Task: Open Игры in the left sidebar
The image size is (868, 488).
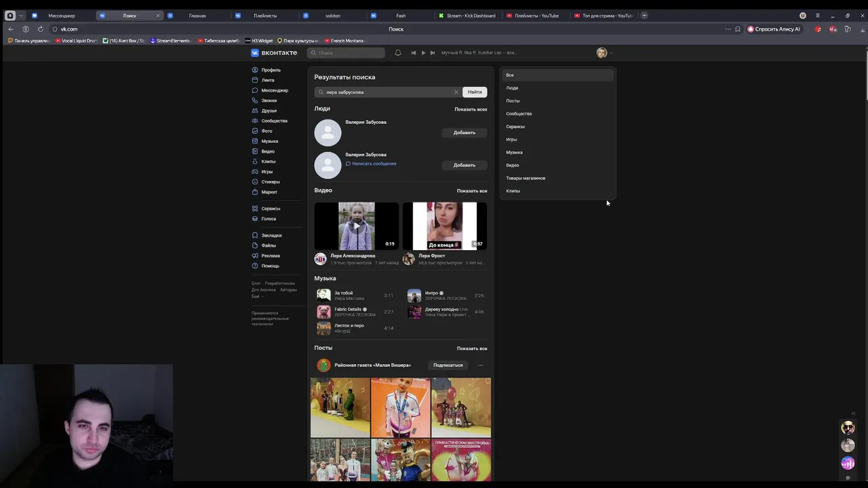Action: coord(267,171)
